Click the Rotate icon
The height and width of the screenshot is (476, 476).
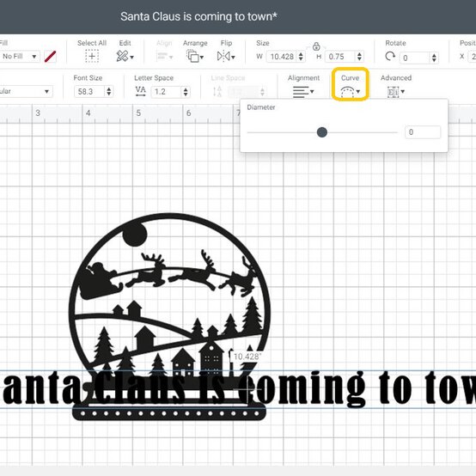tap(390, 56)
